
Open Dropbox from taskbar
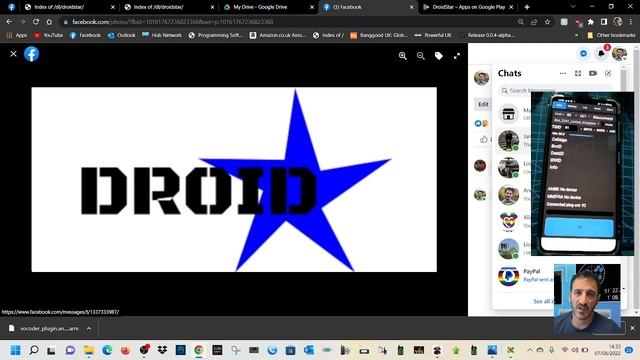point(162,350)
